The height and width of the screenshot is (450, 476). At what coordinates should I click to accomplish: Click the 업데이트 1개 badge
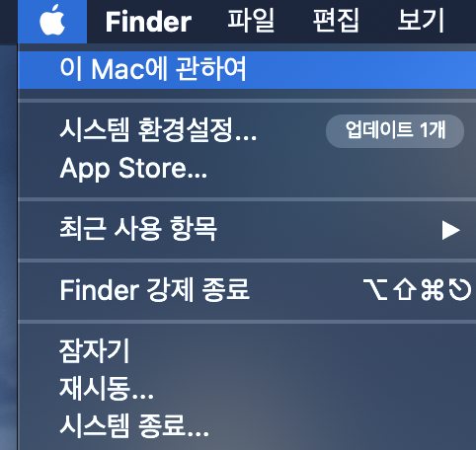pyautogui.click(x=395, y=131)
